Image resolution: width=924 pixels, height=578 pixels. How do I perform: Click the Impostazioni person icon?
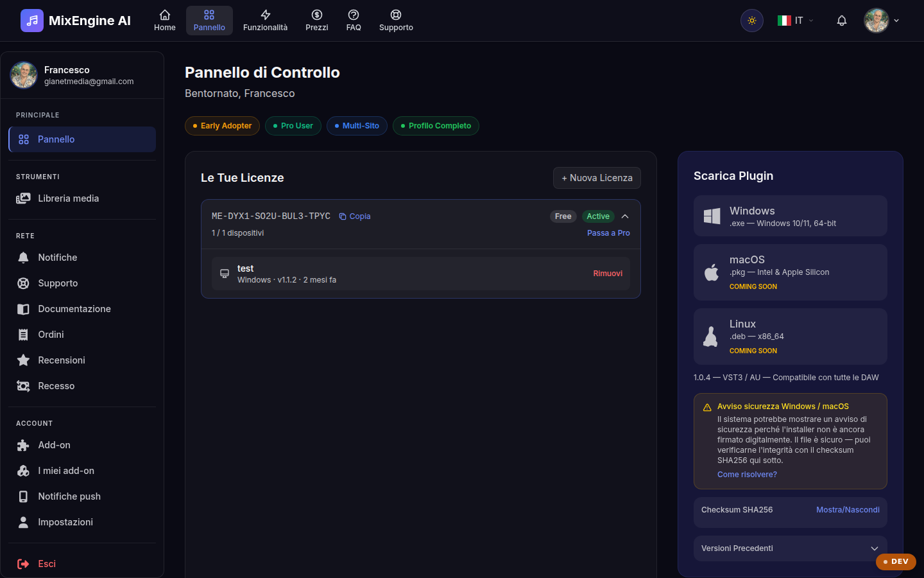(23, 522)
